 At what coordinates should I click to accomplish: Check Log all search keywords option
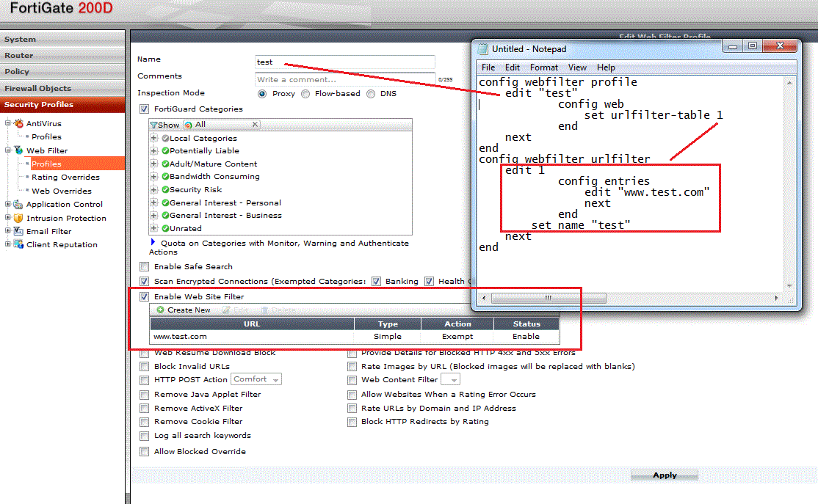point(145,436)
